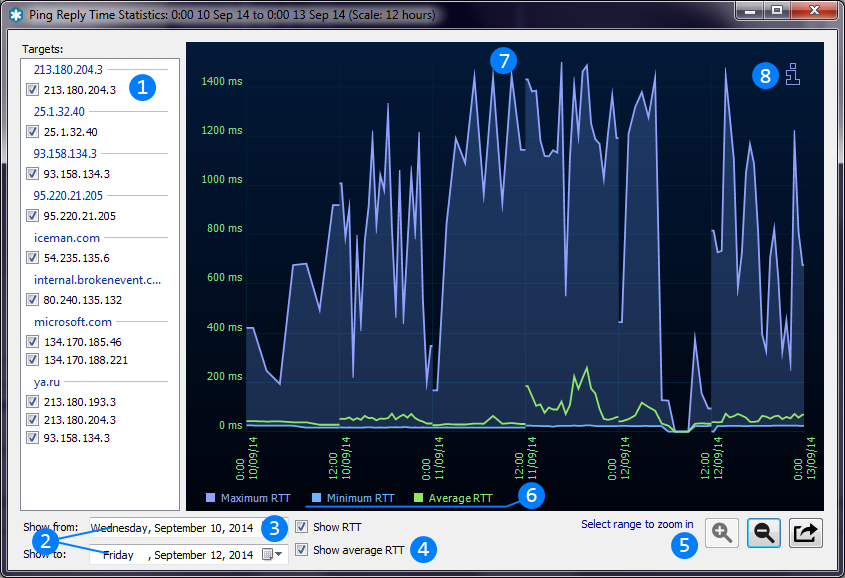The height and width of the screenshot is (578, 845).
Task: Maximize the Ping Reply Time Statistics window
Action: (x=776, y=10)
